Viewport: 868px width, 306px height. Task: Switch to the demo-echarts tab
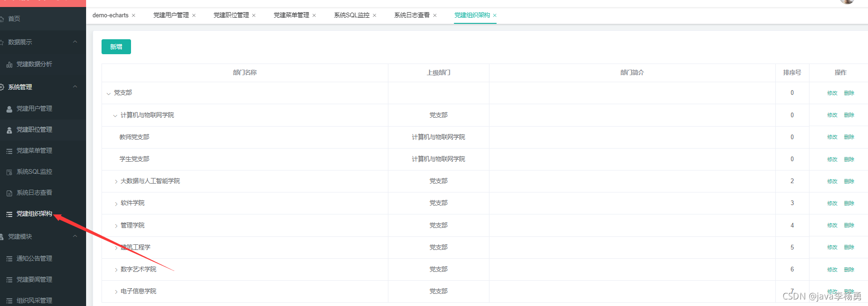click(110, 15)
